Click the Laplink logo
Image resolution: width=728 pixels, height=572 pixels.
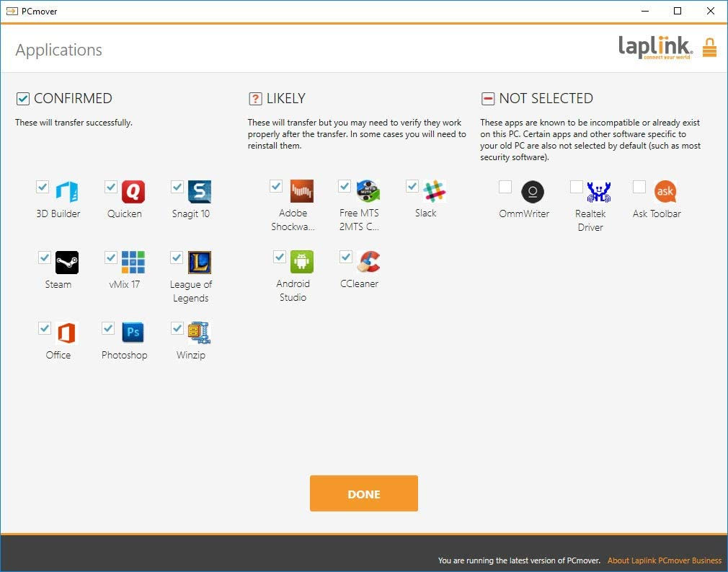point(656,46)
